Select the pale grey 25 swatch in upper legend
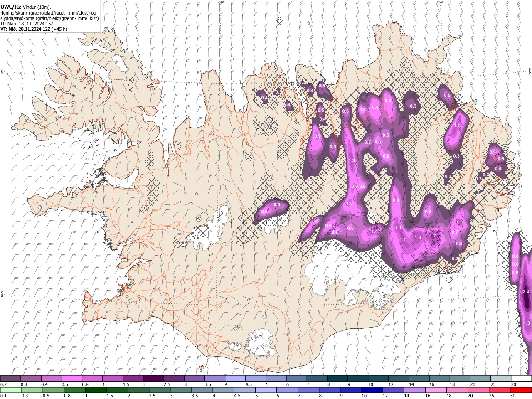532x399 pixels. (x=500, y=379)
